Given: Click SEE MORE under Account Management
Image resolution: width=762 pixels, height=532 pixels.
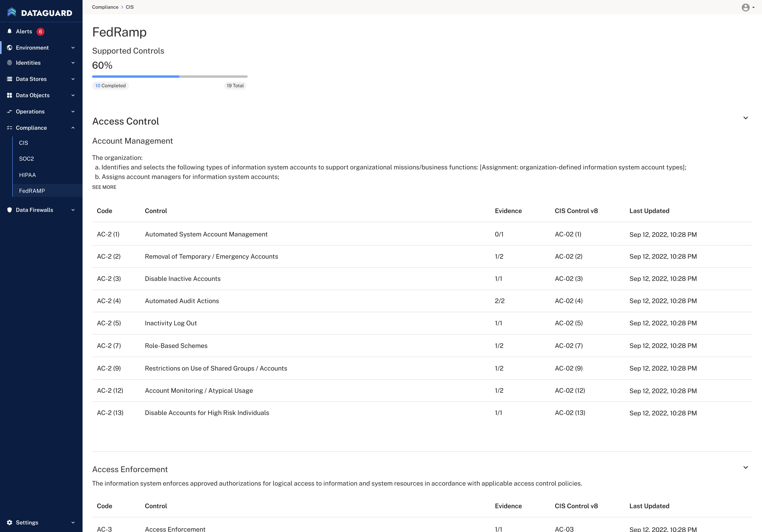Looking at the screenshot, I should [x=104, y=187].
